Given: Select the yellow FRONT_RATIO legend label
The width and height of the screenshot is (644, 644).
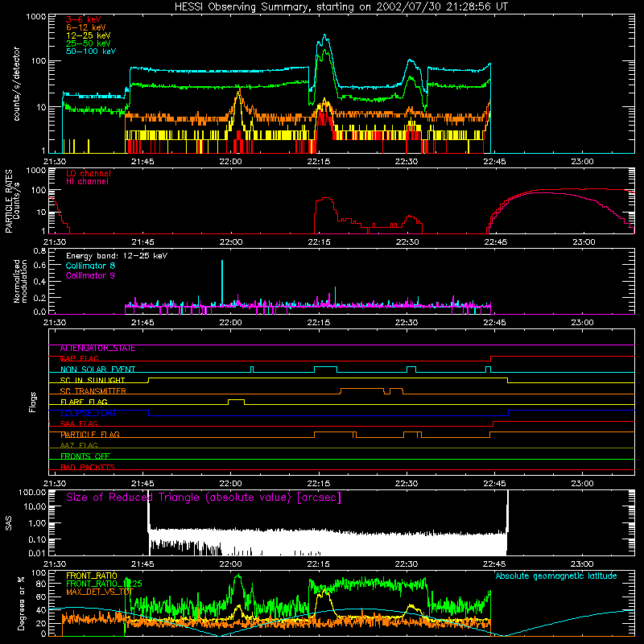Looking at the screenshot, I should 91,576.
